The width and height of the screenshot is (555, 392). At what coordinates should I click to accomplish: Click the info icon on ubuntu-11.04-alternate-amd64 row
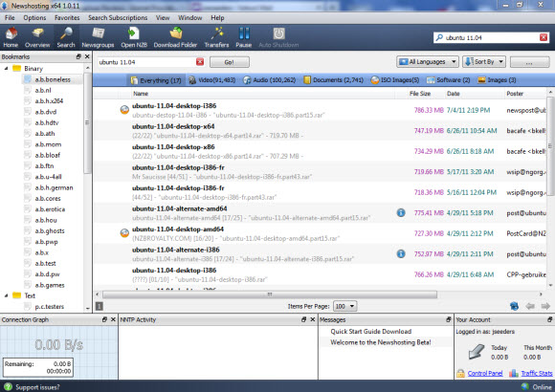click(401, 212)
